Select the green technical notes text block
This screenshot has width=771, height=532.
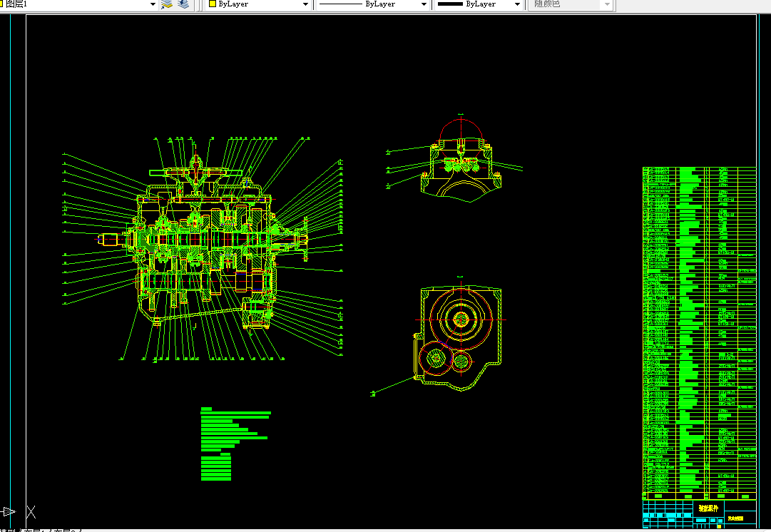pos(235,444)
